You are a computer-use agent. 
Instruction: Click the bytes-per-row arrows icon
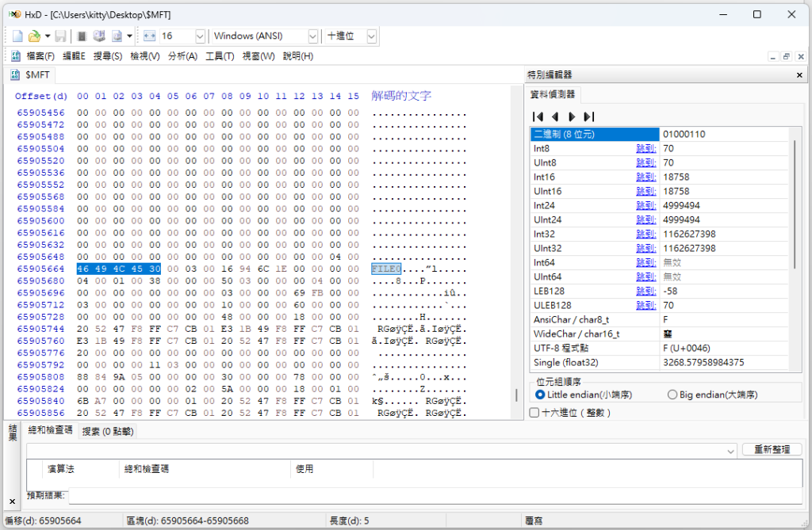point(150,36)
